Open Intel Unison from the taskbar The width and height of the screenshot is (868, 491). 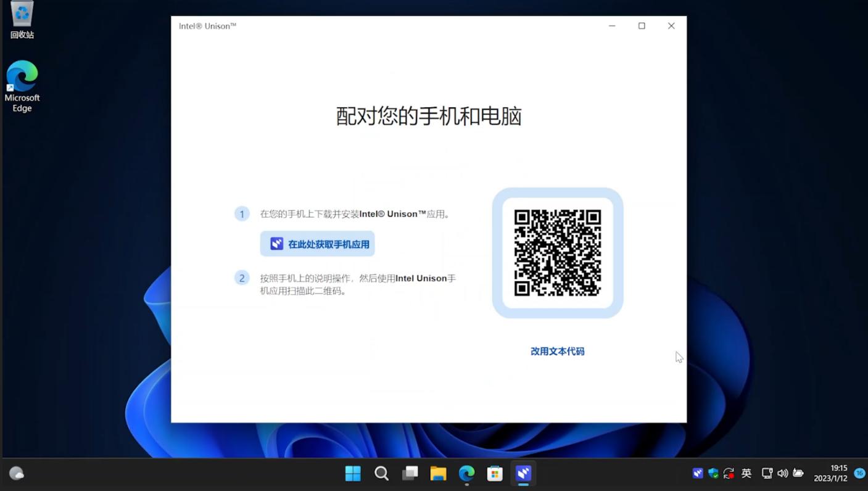click(x=523, y=473)
